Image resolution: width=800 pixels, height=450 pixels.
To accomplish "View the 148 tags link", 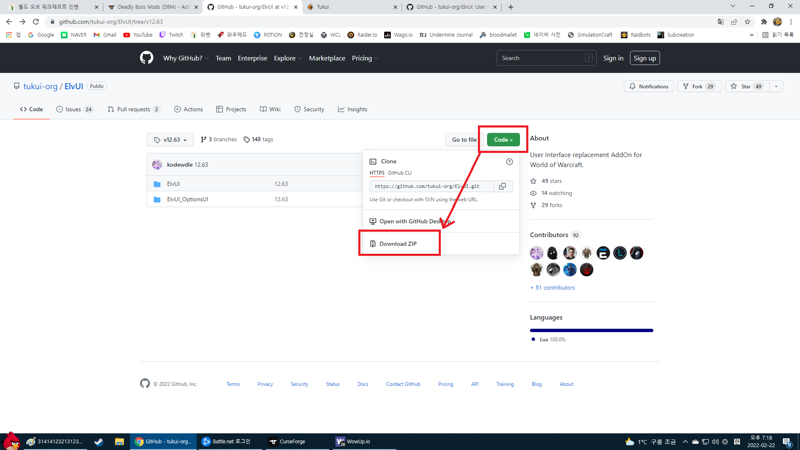I will click(258, 139).
